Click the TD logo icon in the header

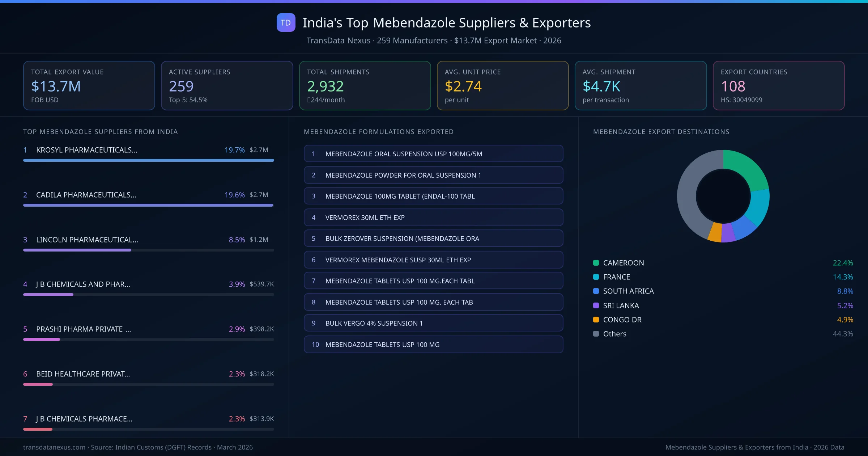[286, 22]
